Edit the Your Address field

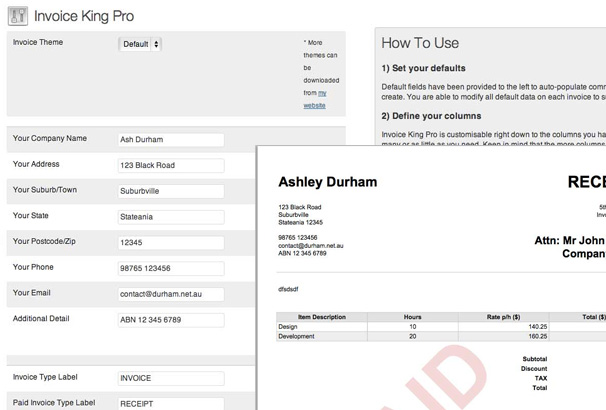(x=171, y=165)
